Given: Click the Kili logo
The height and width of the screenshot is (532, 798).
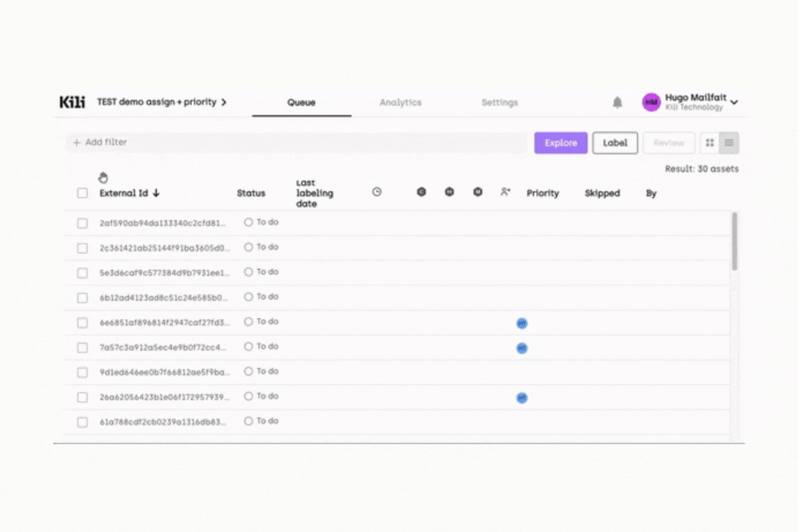Looking at the screenshot, I should (71, 102).
